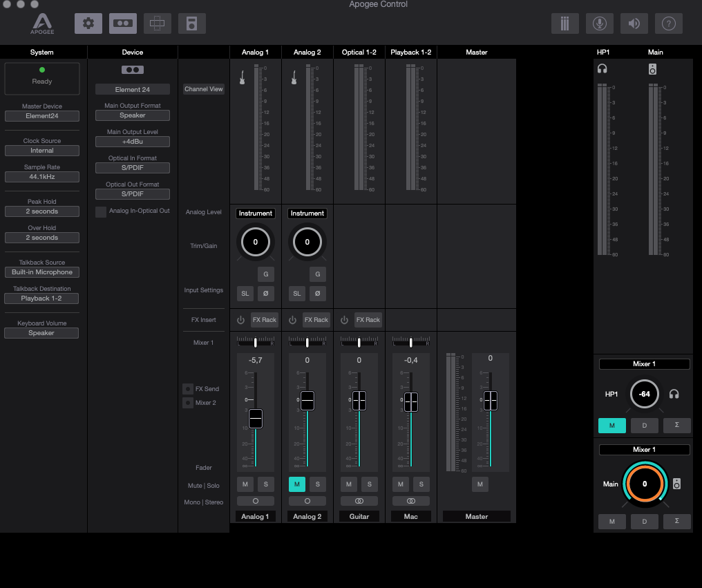The width and height of the screenshot is (702, 588).
Task: Click the HP1 headphone icon above meters
Action: pyautogui.click(x=603, y=68)
